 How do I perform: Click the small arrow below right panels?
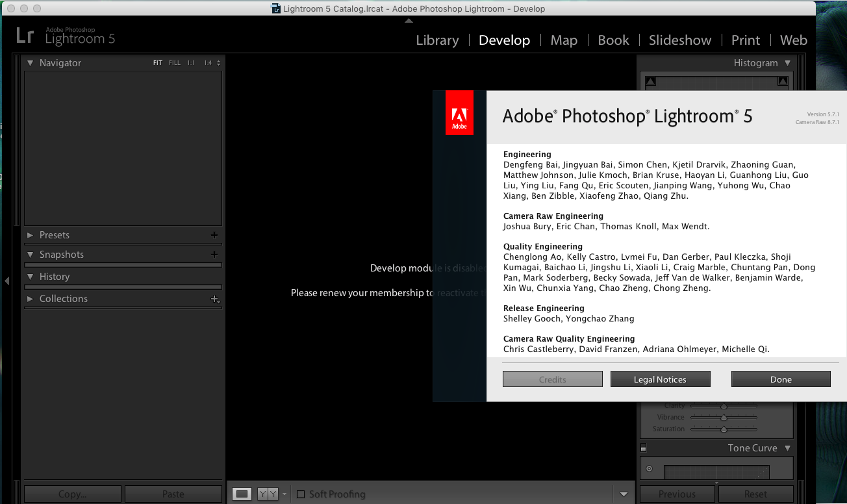click(x=716, y=483)
